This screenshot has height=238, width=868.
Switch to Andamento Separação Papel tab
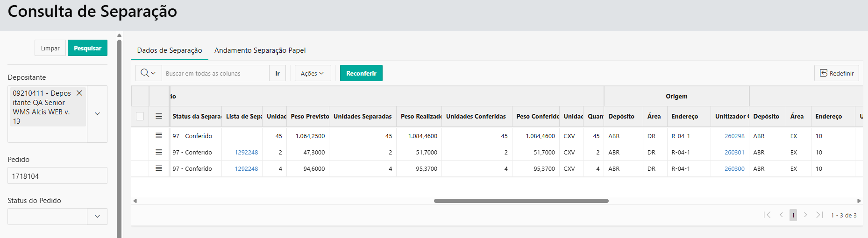(260, 50)
